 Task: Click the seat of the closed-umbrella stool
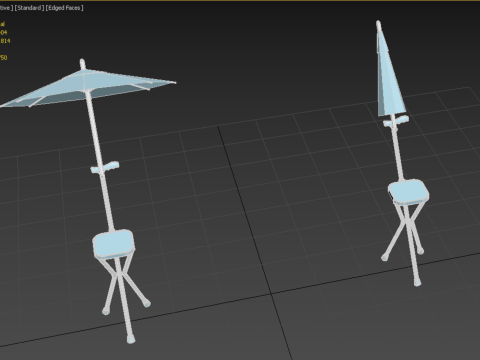click(x=408, y=192)
